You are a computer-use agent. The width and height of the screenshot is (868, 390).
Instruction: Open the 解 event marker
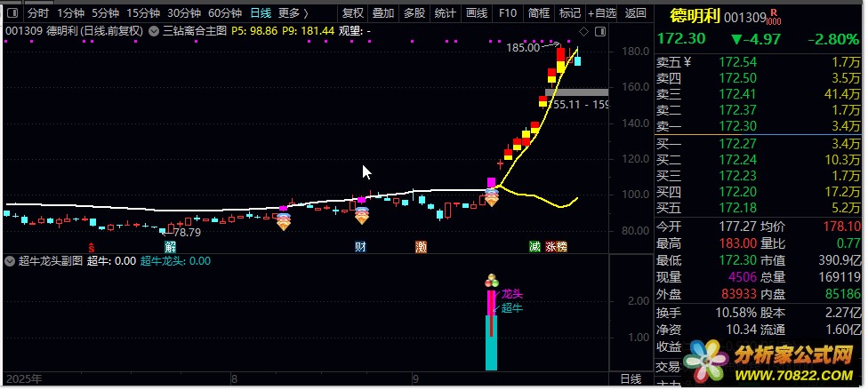(169, 246)
